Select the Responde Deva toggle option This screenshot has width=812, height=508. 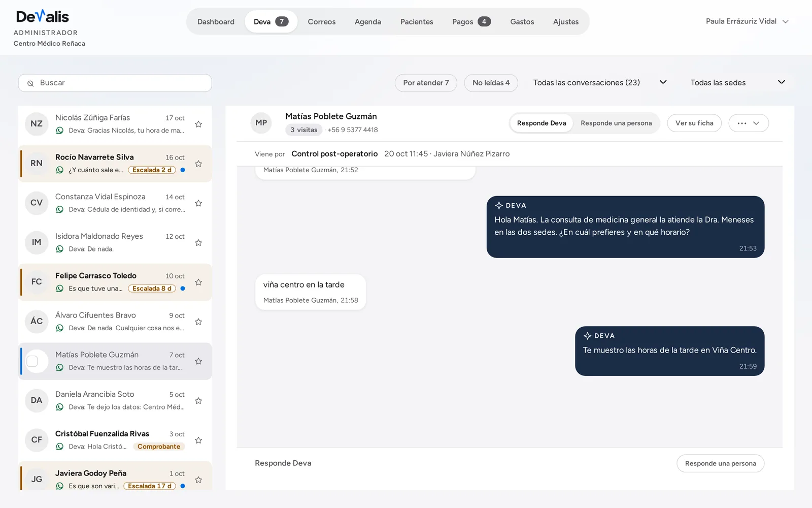542,123
